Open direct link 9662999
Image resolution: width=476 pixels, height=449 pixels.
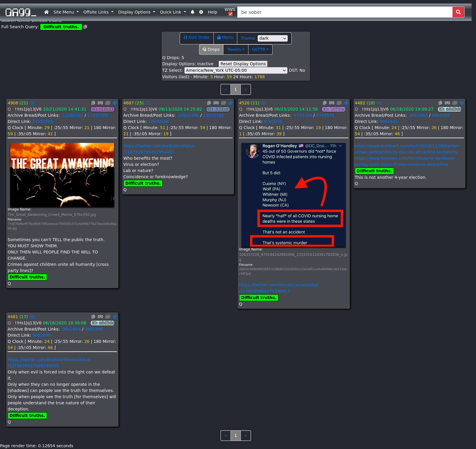click(x=41, y=335)
